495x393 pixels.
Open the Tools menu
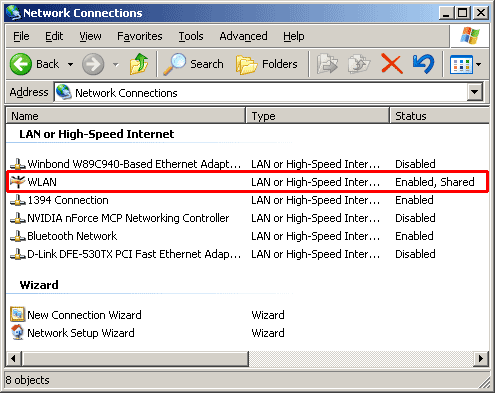[191, 36]
